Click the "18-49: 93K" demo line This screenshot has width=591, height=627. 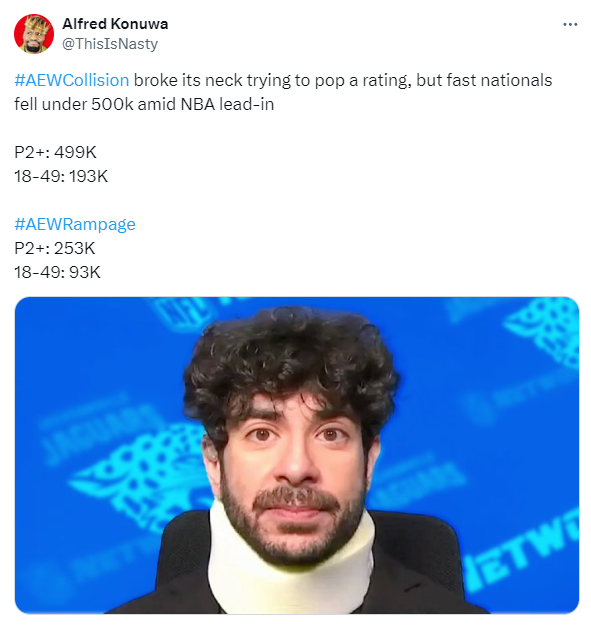coord(58,272)
